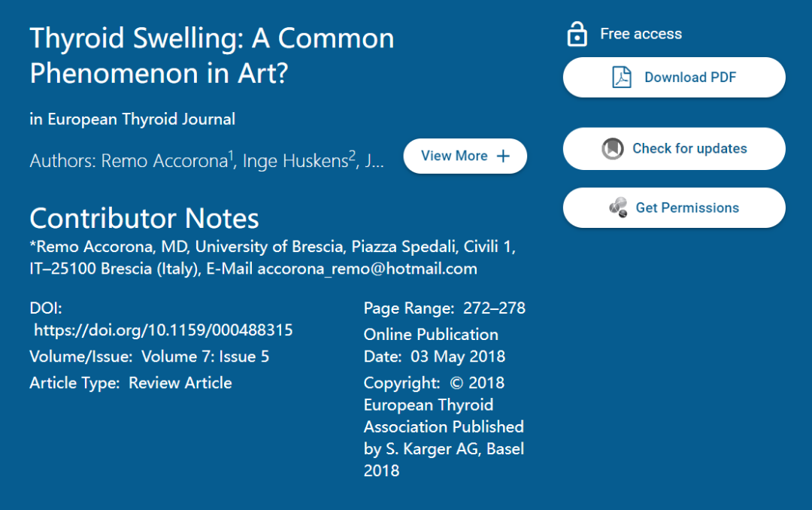
Task: Click the Crossmark check updates icon
Action: pos(613,149)
